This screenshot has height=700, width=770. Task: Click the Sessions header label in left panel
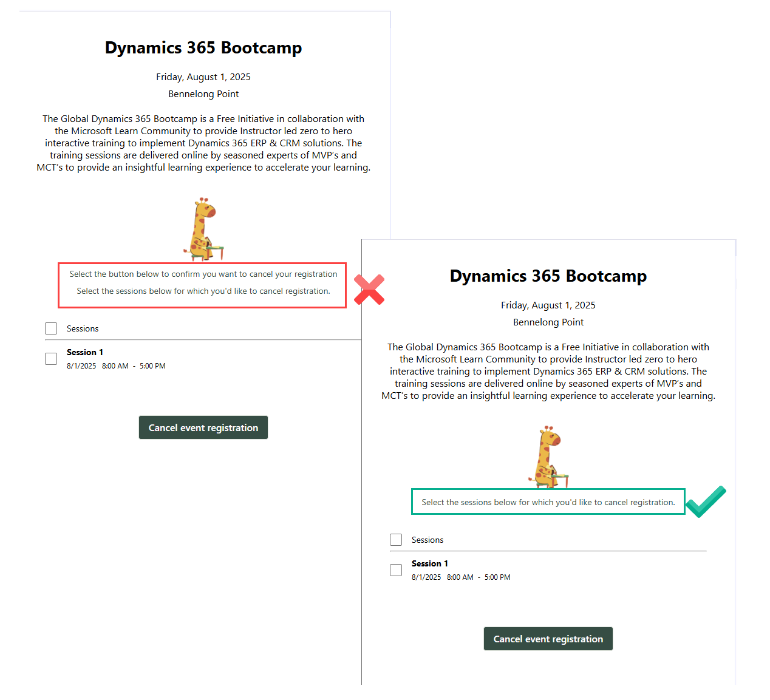click(83, 328)
